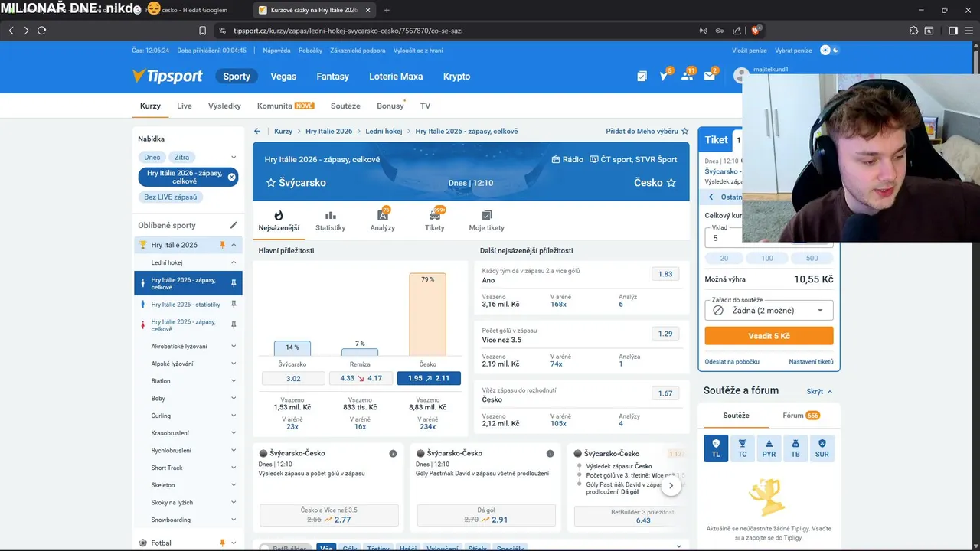The width and height of the screenshot is (980, 551).
Task: Open the Live tab
Action: coord(185,106)
